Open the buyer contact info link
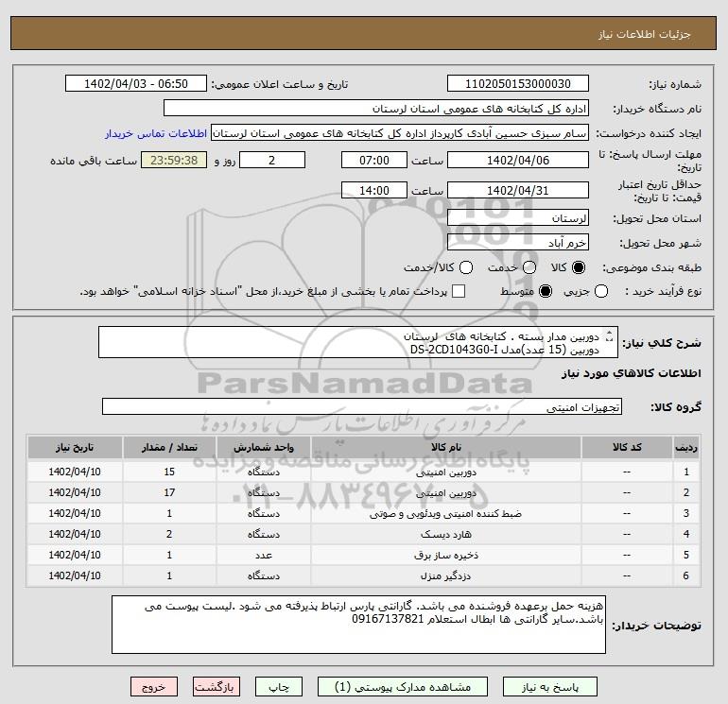 click(156, 133)
